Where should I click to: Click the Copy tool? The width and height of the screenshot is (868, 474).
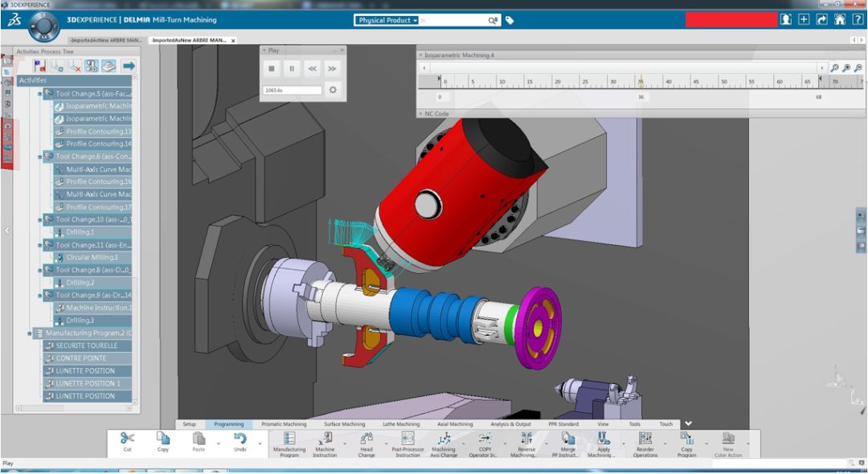click(x=162, y=443)
